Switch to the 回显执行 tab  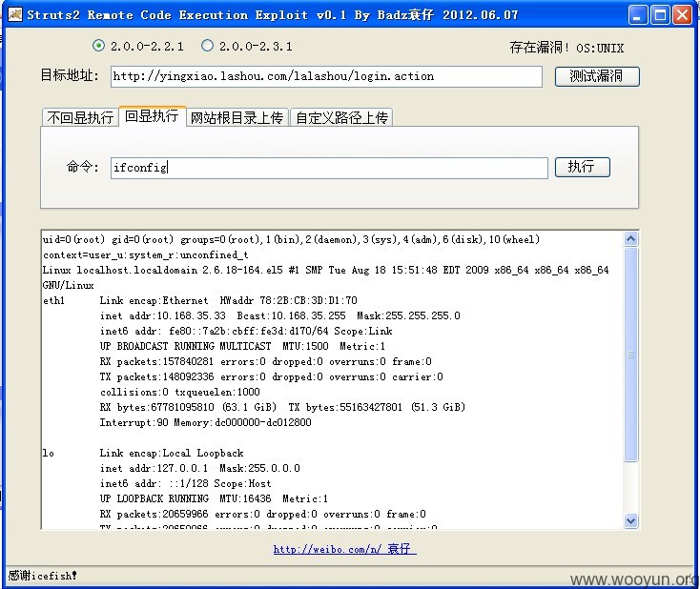point(152,116)
